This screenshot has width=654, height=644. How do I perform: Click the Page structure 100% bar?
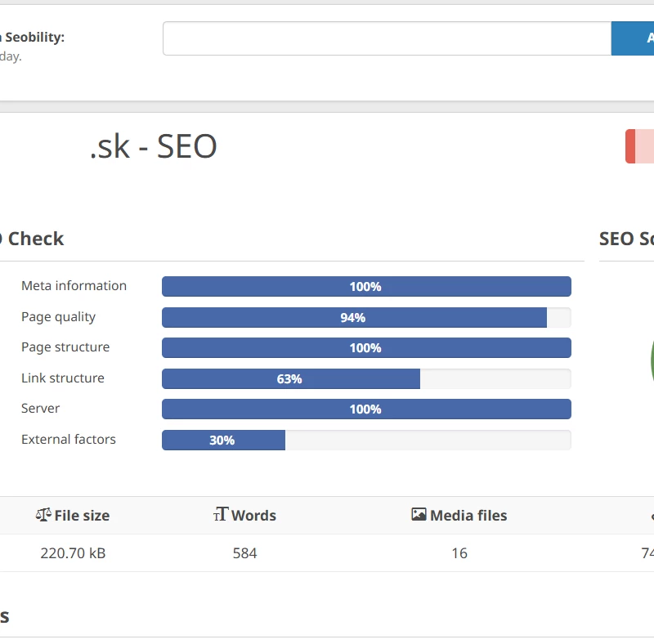[x=366, y=348]
